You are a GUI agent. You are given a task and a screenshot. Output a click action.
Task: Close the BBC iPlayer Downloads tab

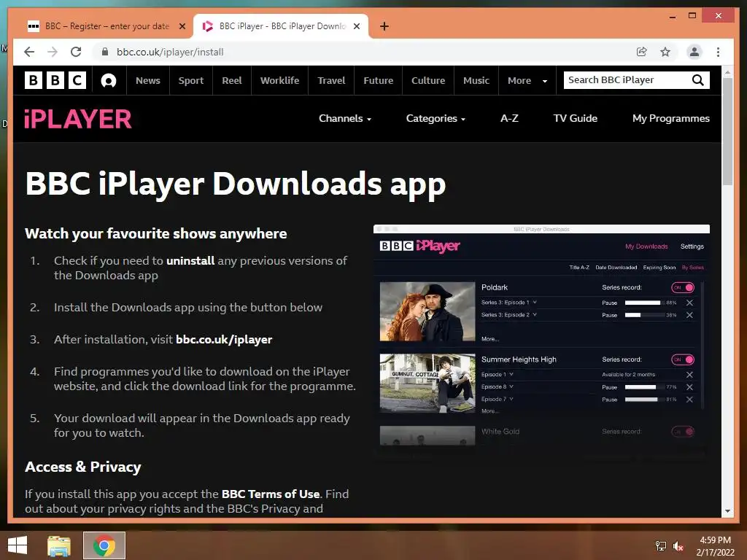coord(356,26)
